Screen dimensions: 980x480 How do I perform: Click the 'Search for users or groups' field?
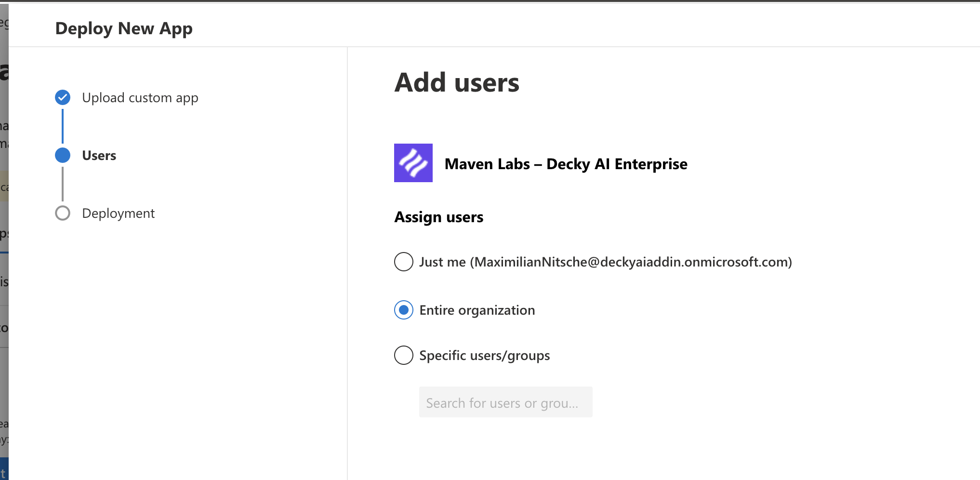point(505,402)
